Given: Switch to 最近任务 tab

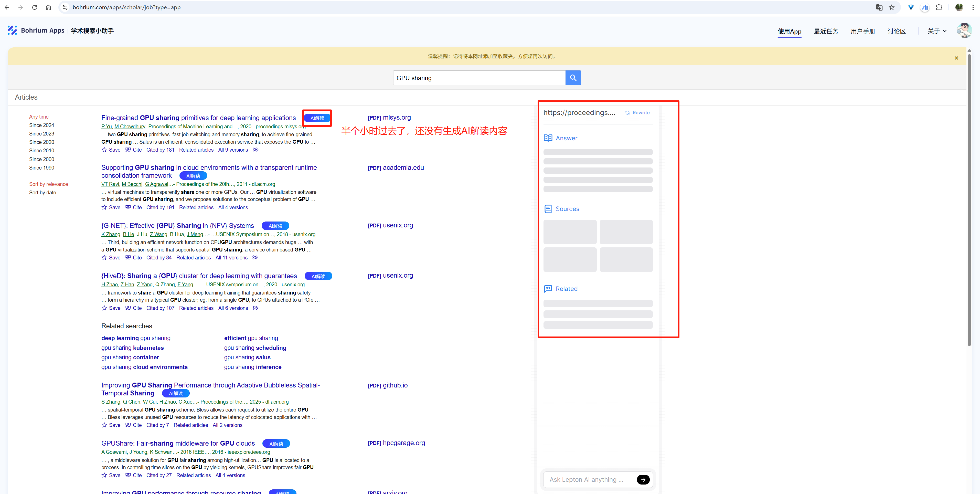Looking at the screenshot, I should 826,31.
